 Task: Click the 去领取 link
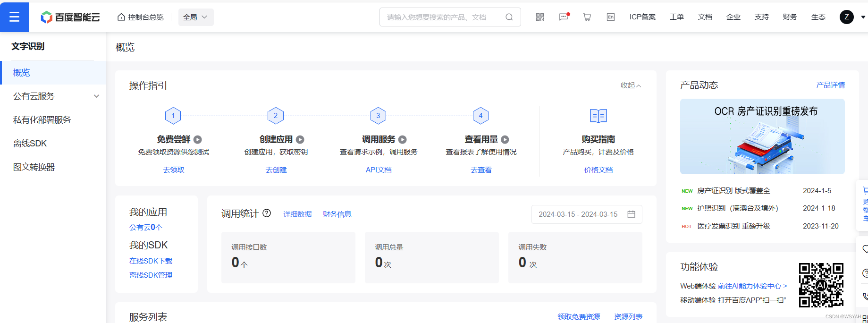[174, 170]
